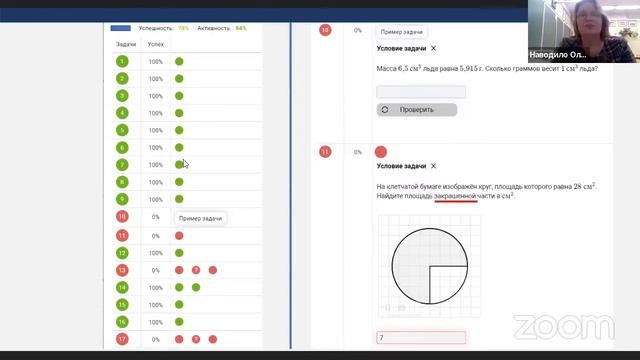Select task number 3 circle

(122, 96)
